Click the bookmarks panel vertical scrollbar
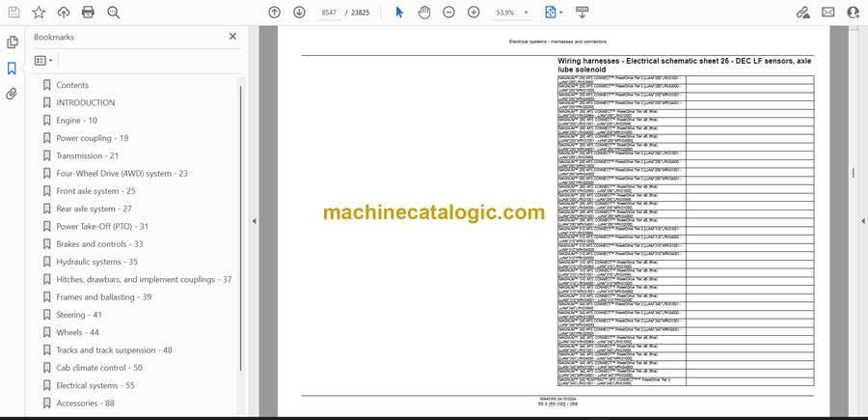This screenshot has width=868, height=420. click(x=240, y=227)
